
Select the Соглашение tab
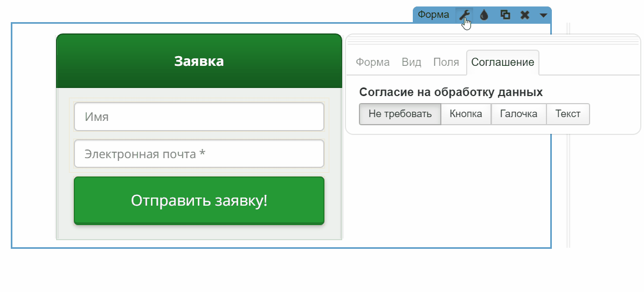(x=502, y=62)
